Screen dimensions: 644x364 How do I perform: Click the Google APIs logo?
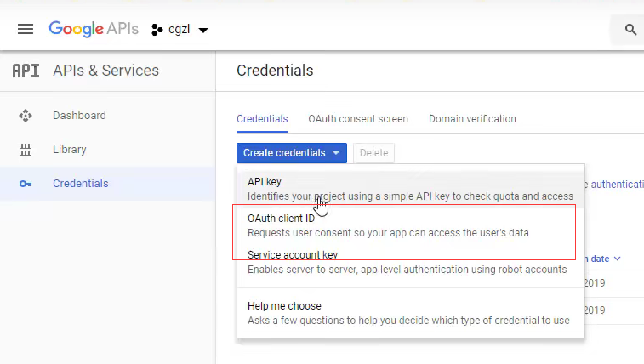pyautogui.click(x=94, y=29)
